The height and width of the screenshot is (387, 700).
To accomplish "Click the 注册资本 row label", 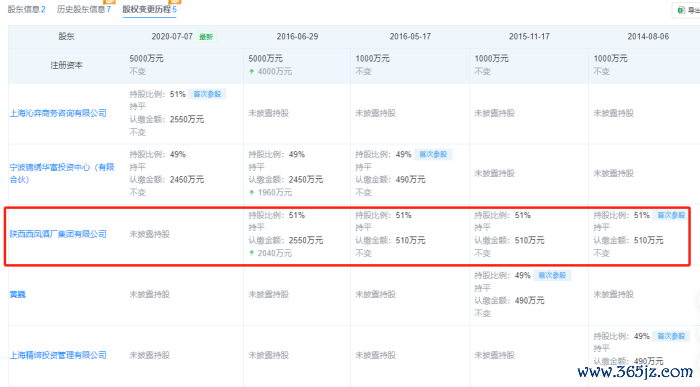I will click(x=67, y=65).
